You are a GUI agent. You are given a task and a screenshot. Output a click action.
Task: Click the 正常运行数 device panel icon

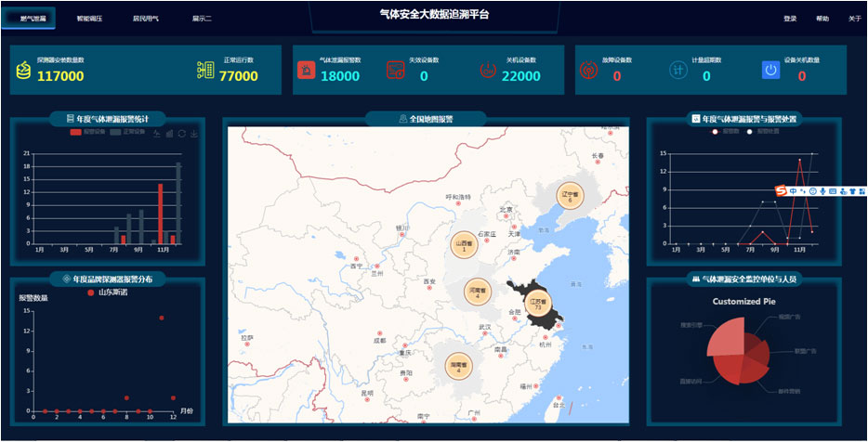point(206,71)
